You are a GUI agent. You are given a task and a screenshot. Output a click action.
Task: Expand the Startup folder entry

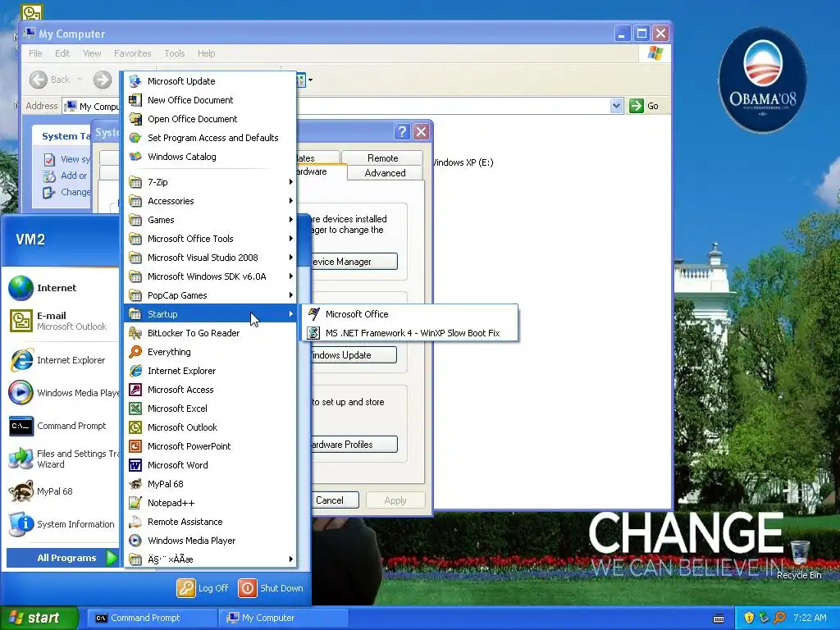pyautogui.click(x=210, y=314)
